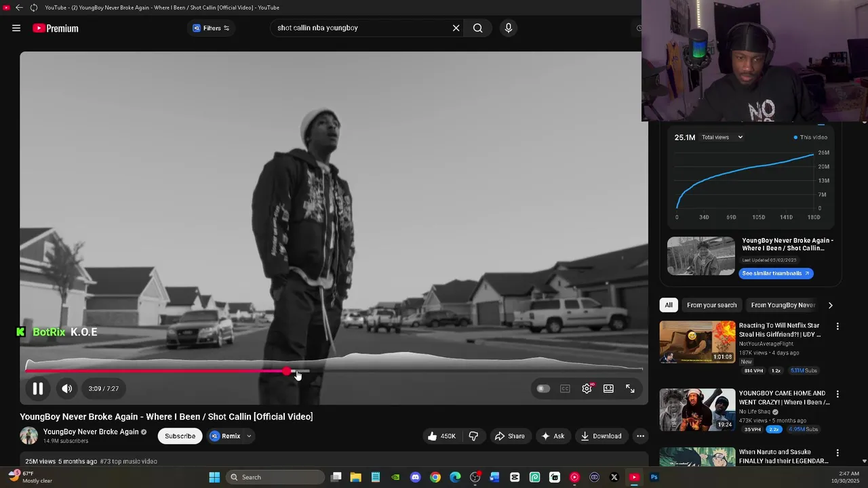Open options for 'YOUNGBOY CAME HOME' video
Viewport: 868px width, 488px height.
click(837, 394)
